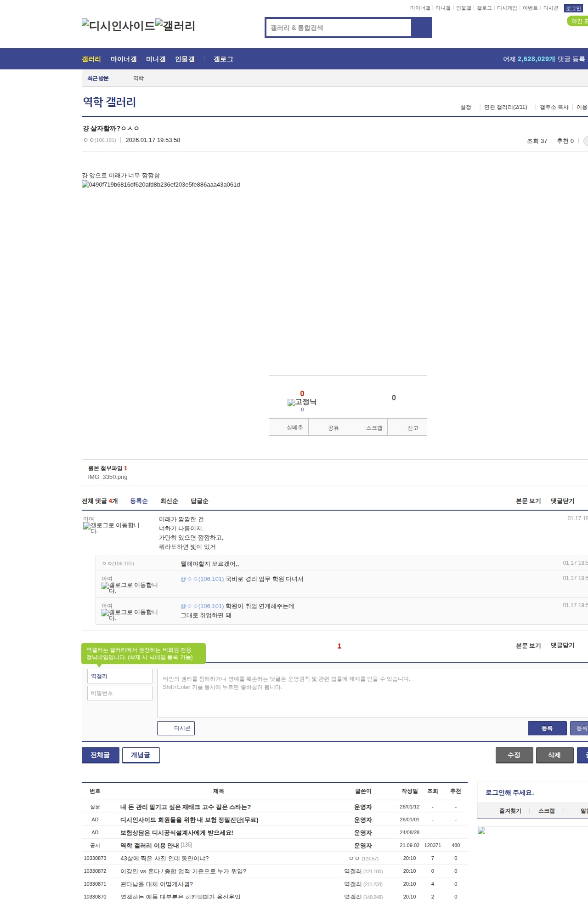
Task: Click 갤주소 복사 link
Action: pyautogui.click(x=554, y=107)
